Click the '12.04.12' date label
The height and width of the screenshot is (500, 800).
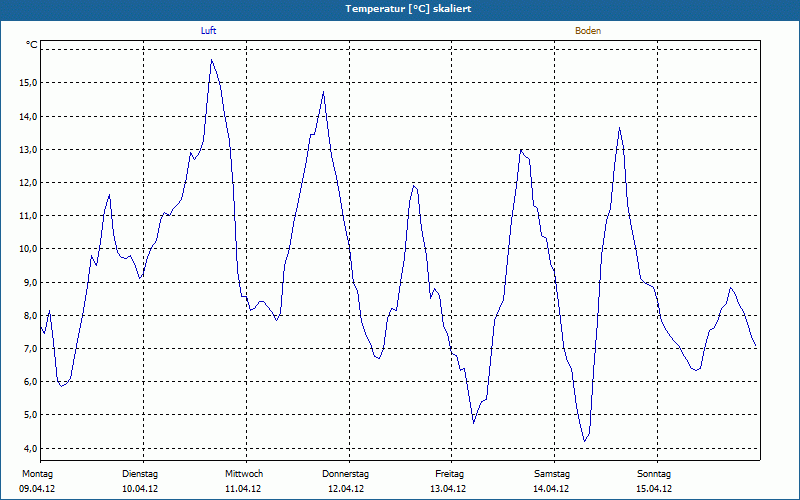346,489
